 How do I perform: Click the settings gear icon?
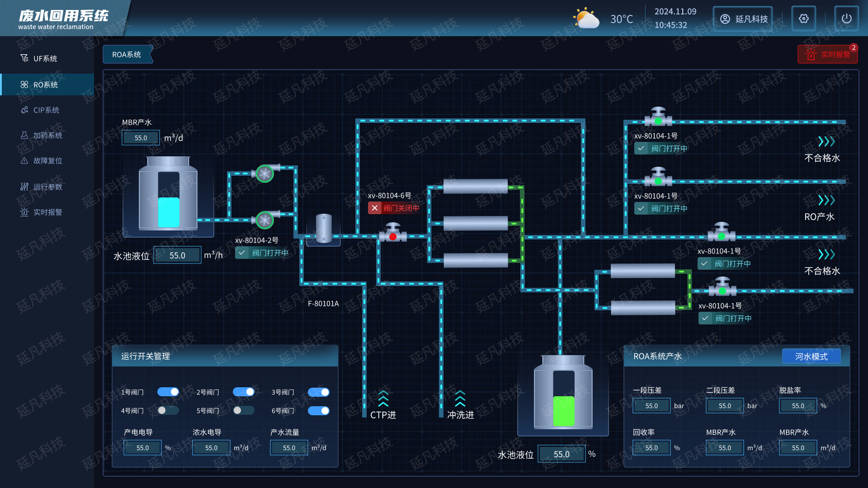[803, 19]
